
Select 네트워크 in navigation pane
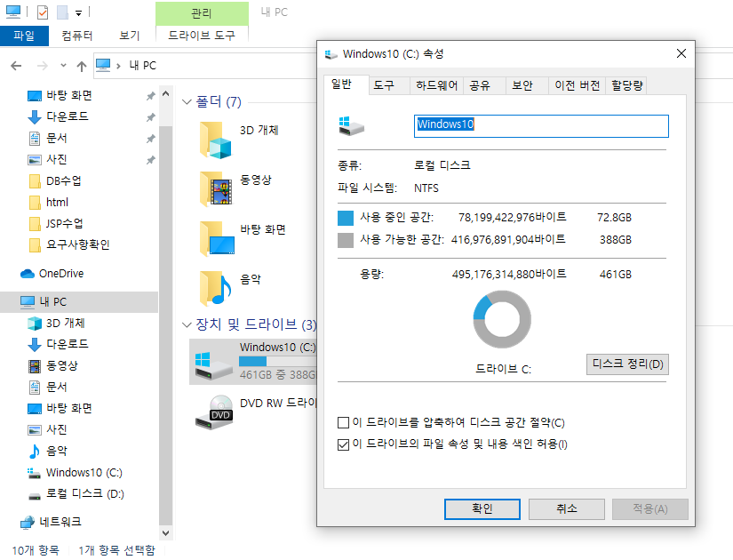tap(60, 522)
